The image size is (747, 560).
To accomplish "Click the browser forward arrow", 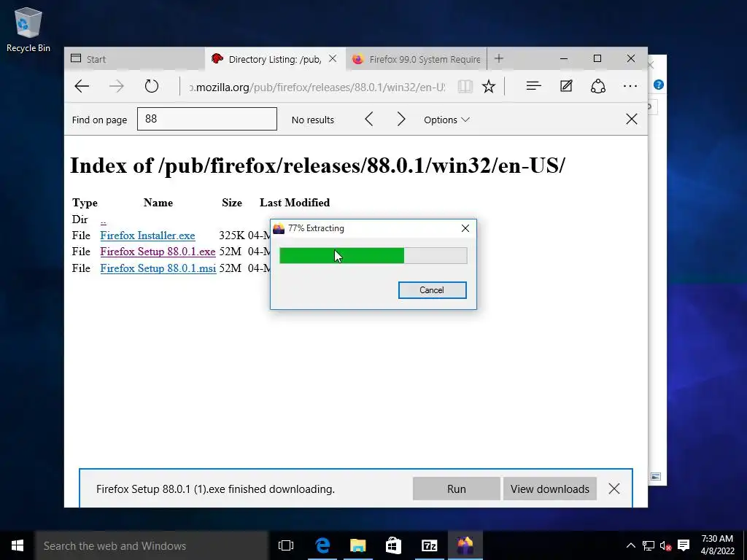I will pyautogui.click(x=116, y=86).
